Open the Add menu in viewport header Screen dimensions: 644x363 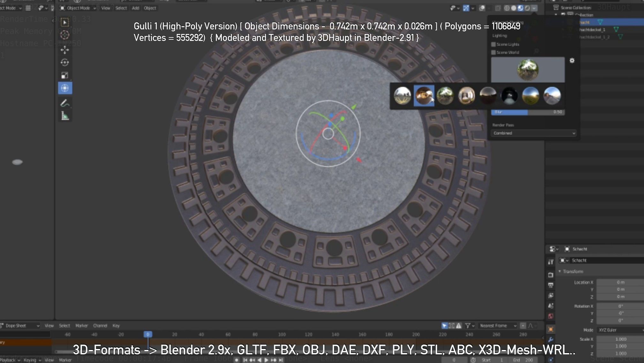coord(136,8)
